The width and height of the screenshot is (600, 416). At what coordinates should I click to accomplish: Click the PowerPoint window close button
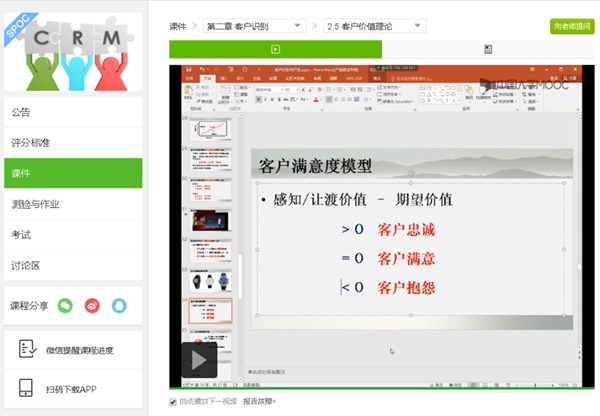click(x=575, y=69)
